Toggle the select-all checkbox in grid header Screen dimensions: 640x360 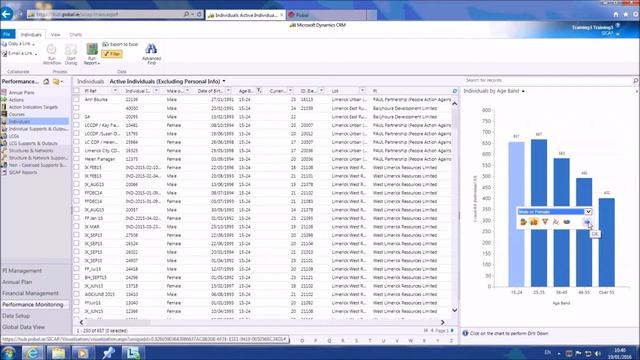tap(77, 91)
